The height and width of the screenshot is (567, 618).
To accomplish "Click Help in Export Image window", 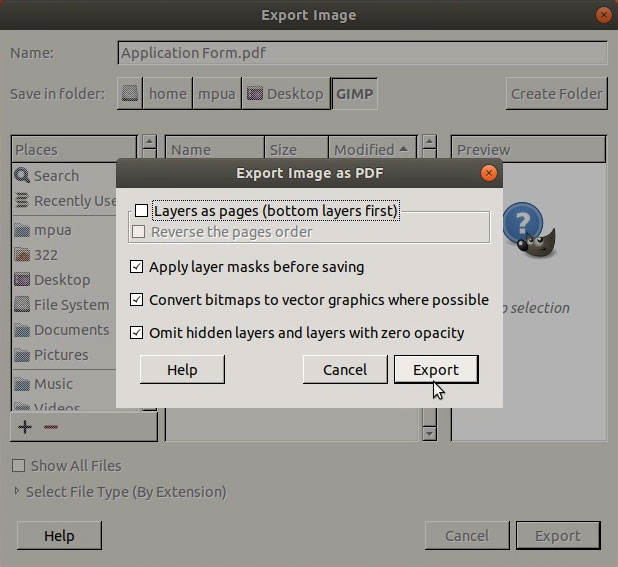I will pyautogui.click(x=59, y=535).
